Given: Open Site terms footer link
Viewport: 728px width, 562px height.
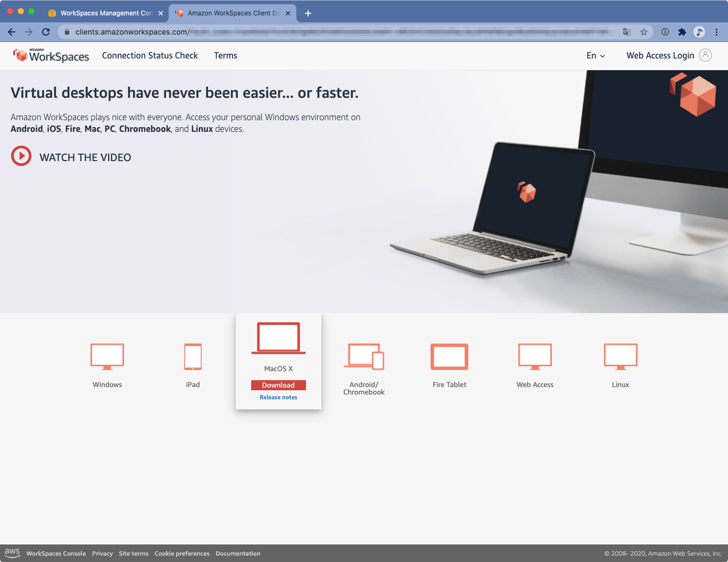Looking at the screenshot, I should pyautogui.click(x=134, y=553).
